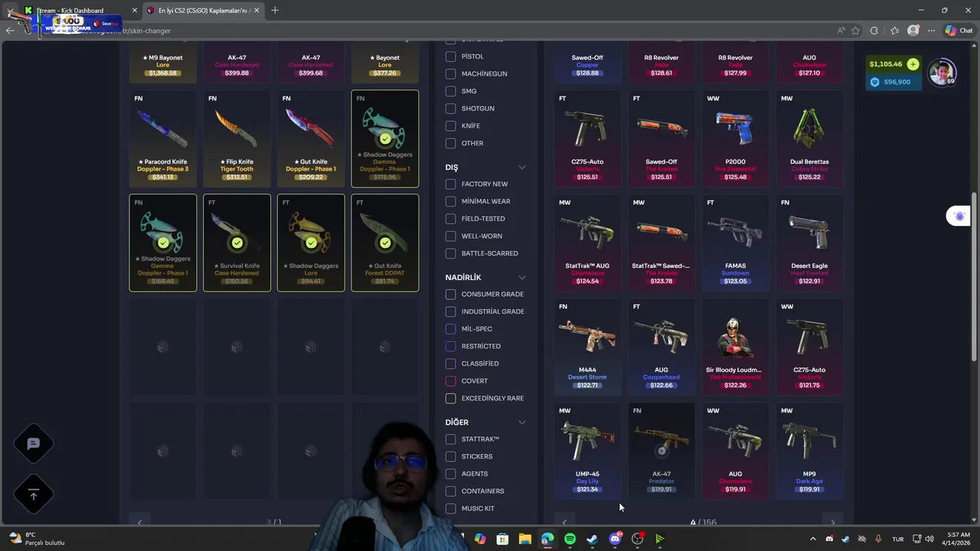Viewport: 980px width, 551px height.
Task: Add this page to favorites star
Action: coord(855,31)
